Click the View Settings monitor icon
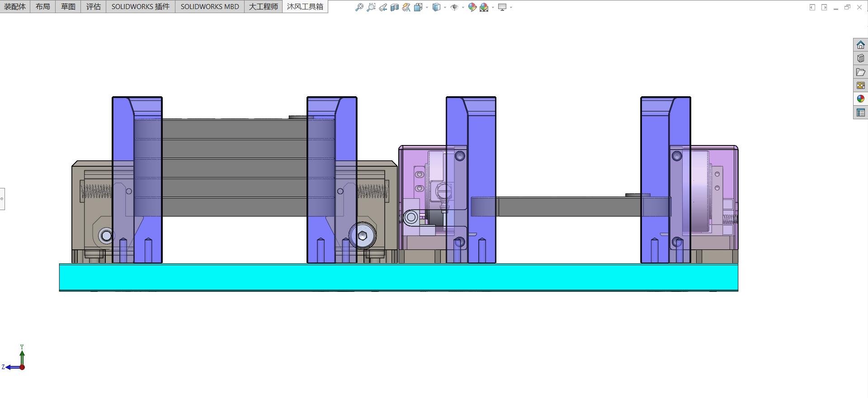The image size is (868, 398). tap(502, 7)
